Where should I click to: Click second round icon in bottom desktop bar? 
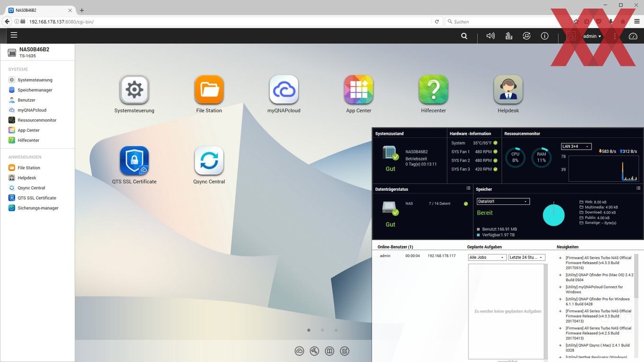click(x=314, y=351)
